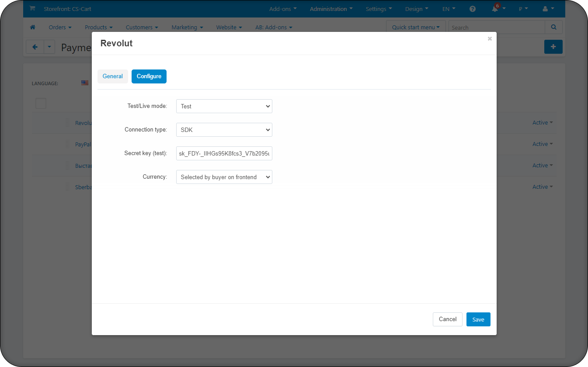Open the user account icon menu
588x367 pixels.
point(548,9)
